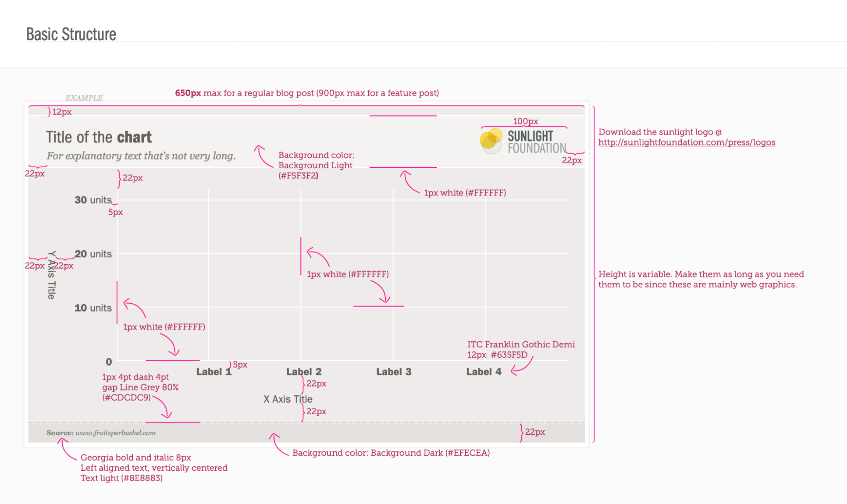Click the 'Height is variable' note
Image resolution: width=847 pixels, height=504 pixels.
point(701,279)
